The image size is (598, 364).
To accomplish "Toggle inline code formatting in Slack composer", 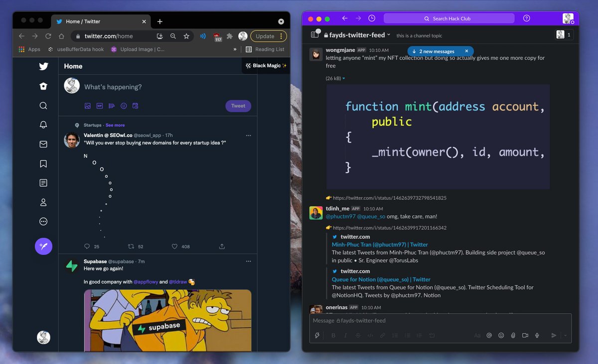I will point(370,336).
